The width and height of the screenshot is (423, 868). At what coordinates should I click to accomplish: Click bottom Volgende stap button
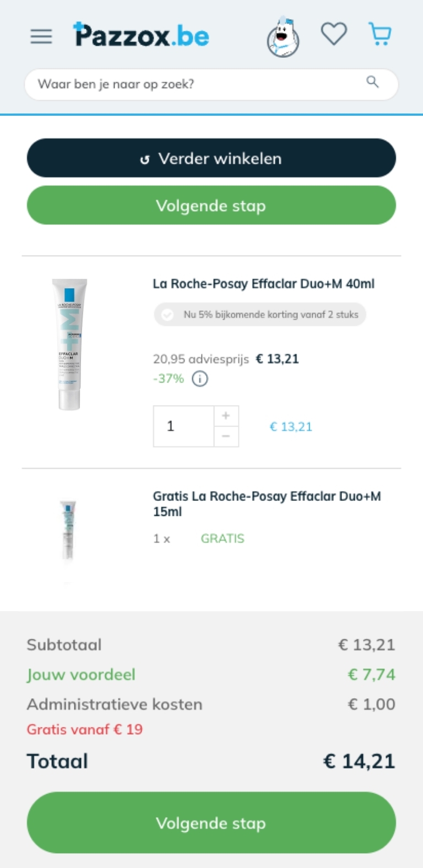click(211, 823)
